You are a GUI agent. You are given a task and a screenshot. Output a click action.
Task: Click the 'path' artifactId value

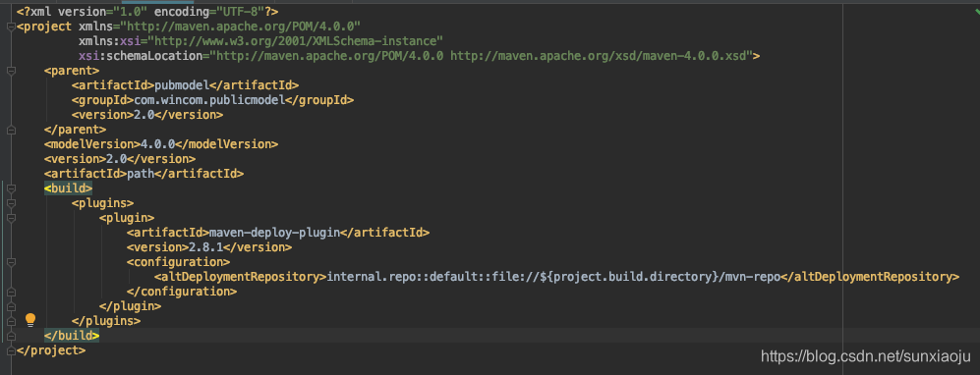pyautogui.click(x=140, y=174)
